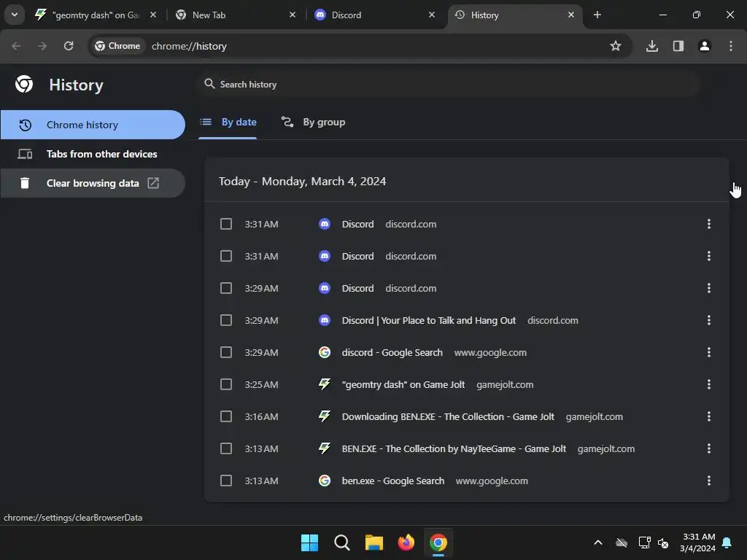This screenshot has height=560, width=747.
Task: Bookmark this page with the star icon
Action: click(x=616, y=46)
